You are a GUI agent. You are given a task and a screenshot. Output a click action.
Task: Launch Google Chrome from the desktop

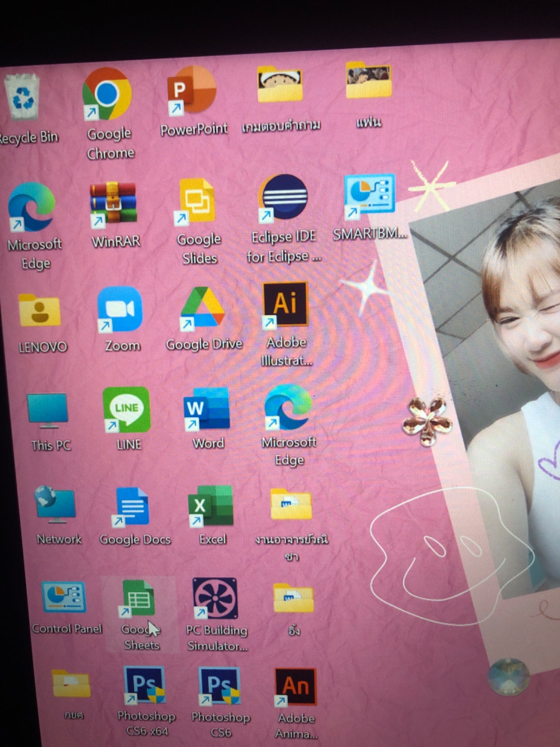tap(107, 94)
